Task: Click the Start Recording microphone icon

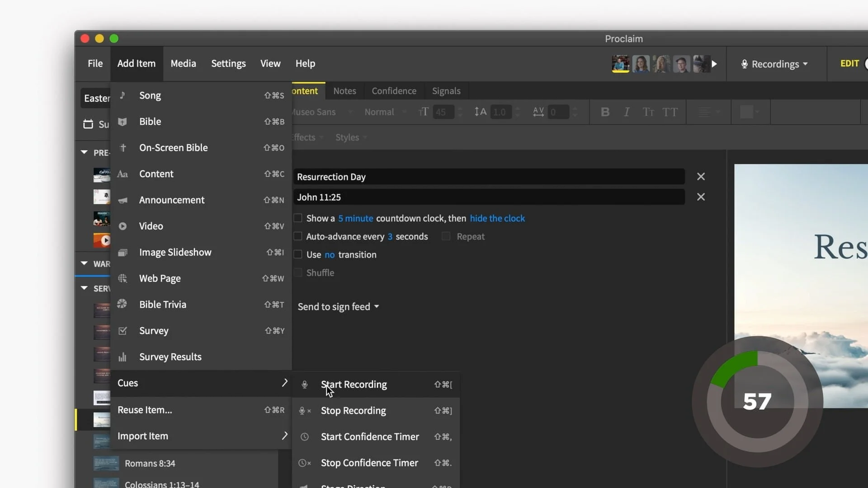Action: 305,385
